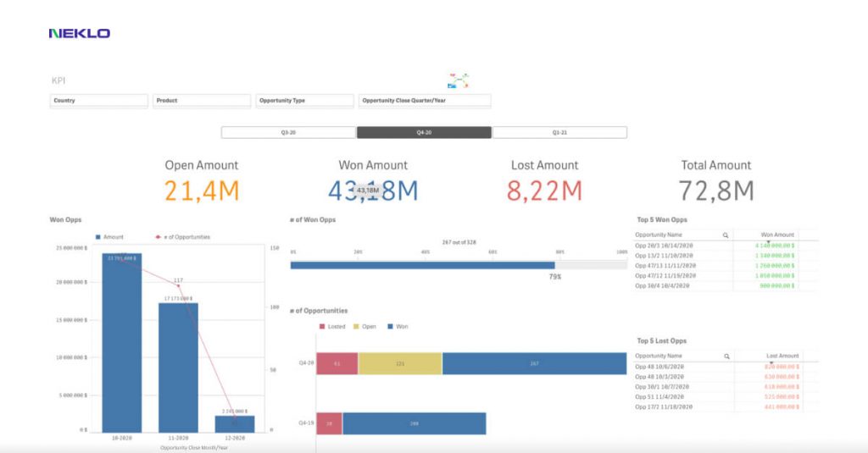This screenshot has height=453, width=868.
Task: Click the Open legend item
Action: [x=364, y=326]
